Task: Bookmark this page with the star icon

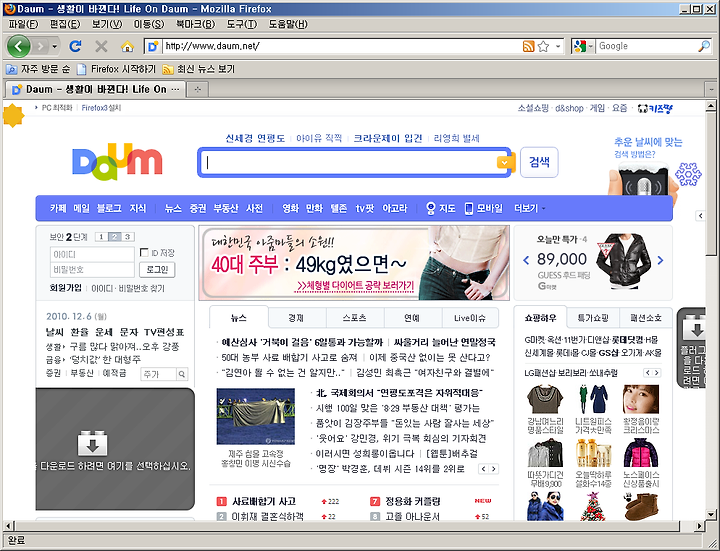Action: 543,46
